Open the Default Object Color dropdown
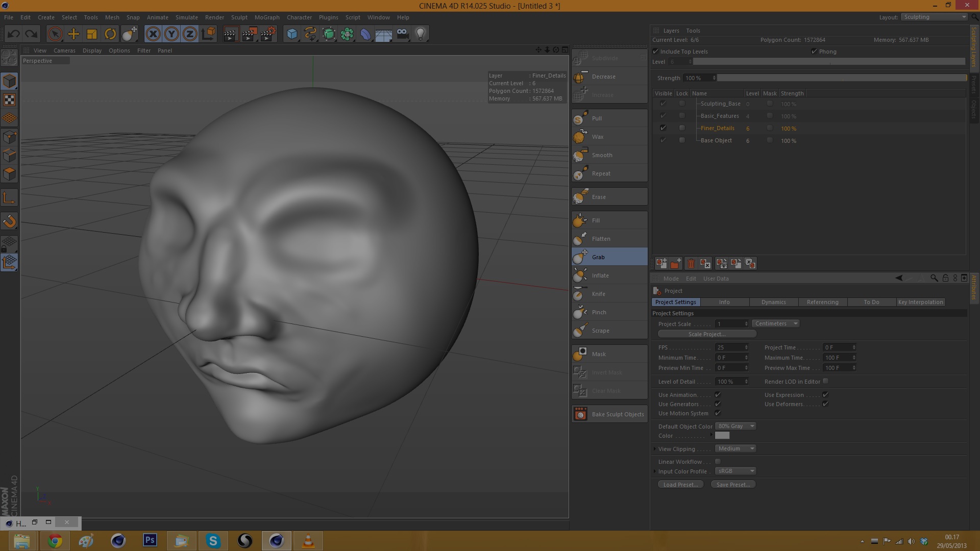This screenshot has height=551, width=980. [735, 426]
